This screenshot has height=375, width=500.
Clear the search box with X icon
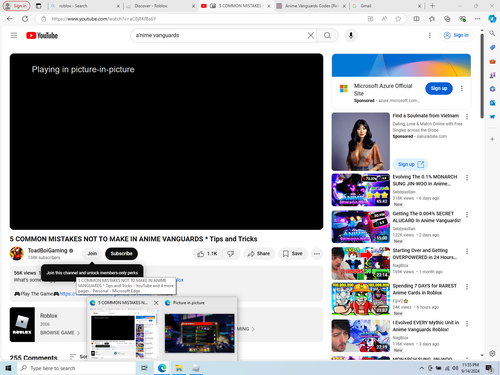pos(310,35)
